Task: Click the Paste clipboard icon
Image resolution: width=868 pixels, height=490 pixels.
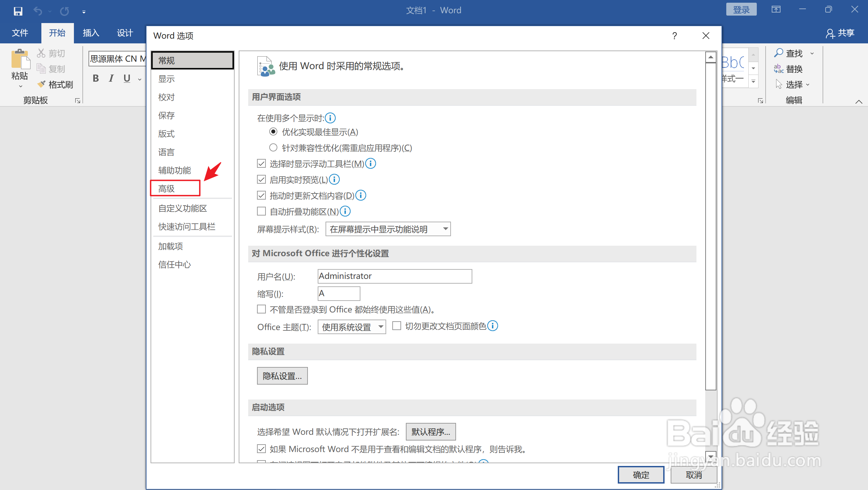Action: (20, 59)
